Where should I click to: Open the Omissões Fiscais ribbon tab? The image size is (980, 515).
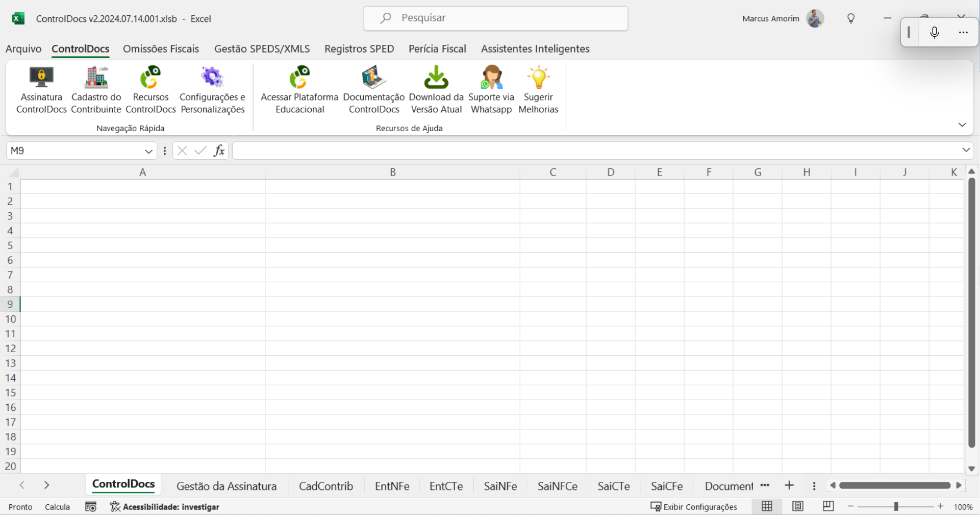click(161, 49)
